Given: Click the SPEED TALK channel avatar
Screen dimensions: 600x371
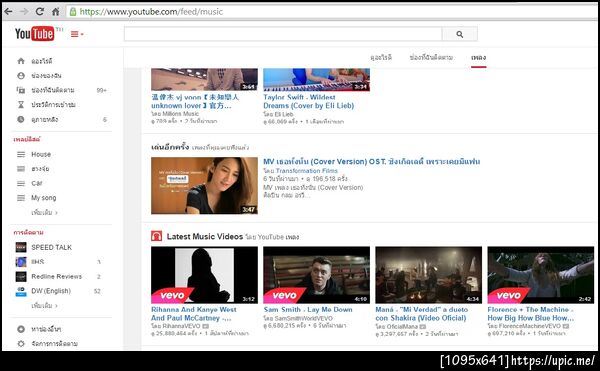Looking at the screenshot, I should pyautogui.click(x=21, y=247).
